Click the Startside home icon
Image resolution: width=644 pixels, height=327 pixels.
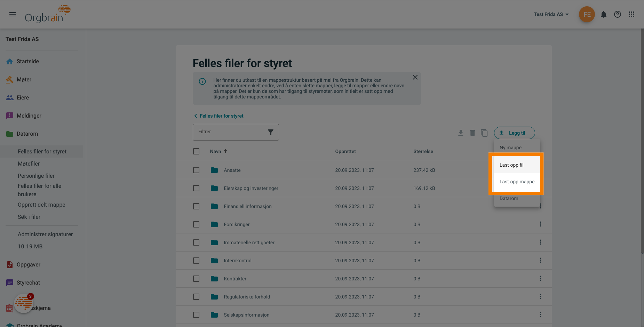tap(10, 62)
